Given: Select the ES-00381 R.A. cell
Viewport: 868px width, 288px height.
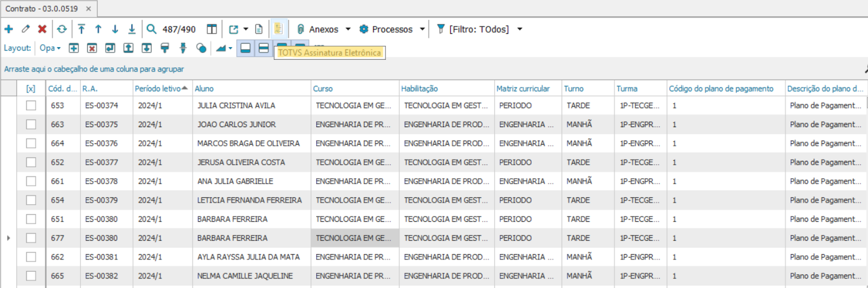Looking at the screenshot, I should [x=106, y=257].
